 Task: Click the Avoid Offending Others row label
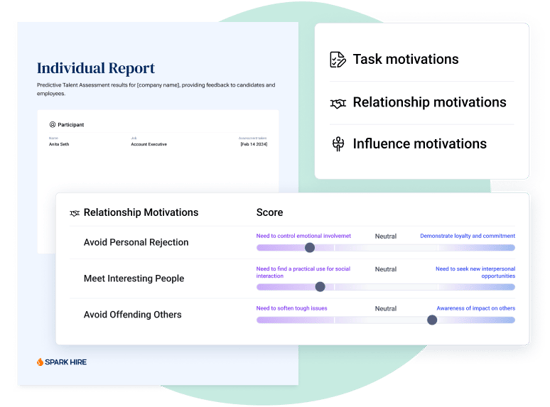pyautogui.click(x=132, y=314)
